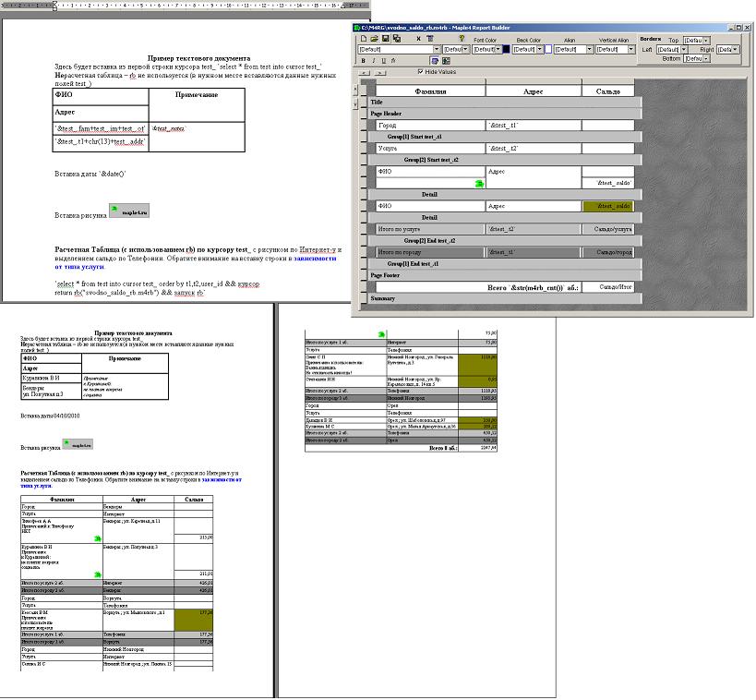Toggle Underline formatting button
Image resolution: width=756 pixels, height=700 pixels.
pyautogui.click(x=385, y=60)
